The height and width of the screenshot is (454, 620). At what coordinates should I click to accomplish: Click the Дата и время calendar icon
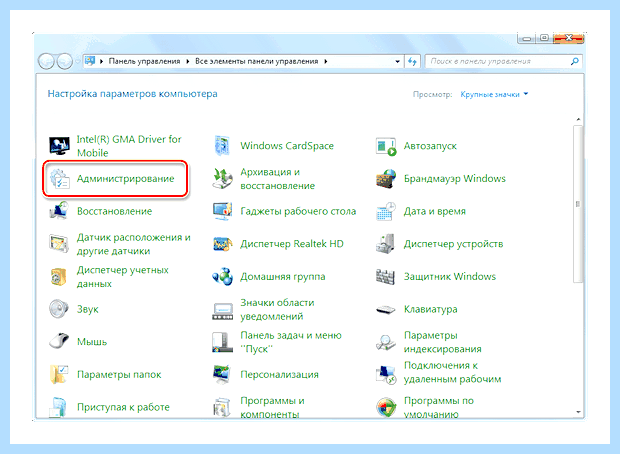[x=386, y=211]
